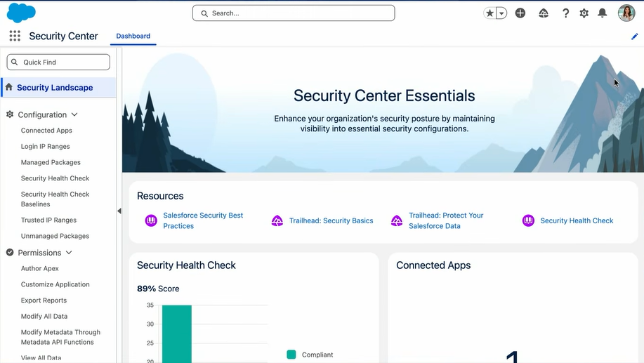Click the Global Actions plus icon
Viewport: 644px width, 363px height.
(520, 13)
